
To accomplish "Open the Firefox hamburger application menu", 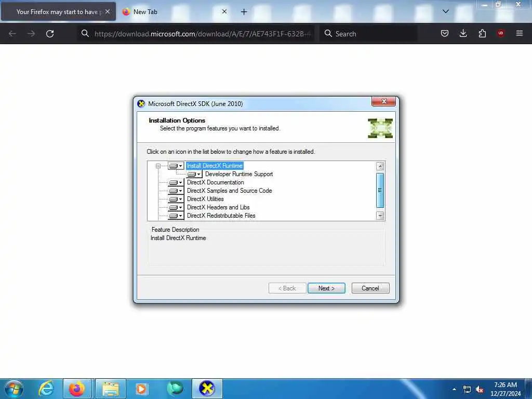I will tap(520, 33).
